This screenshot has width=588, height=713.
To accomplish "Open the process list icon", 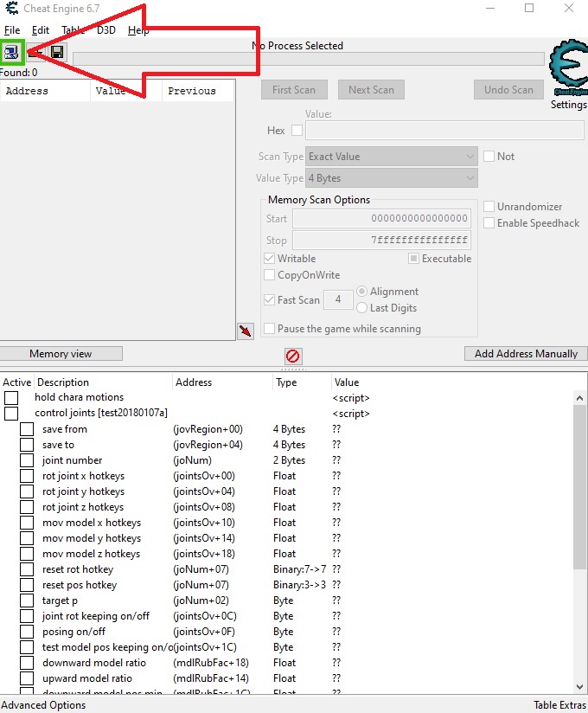I will pos(11,52).
